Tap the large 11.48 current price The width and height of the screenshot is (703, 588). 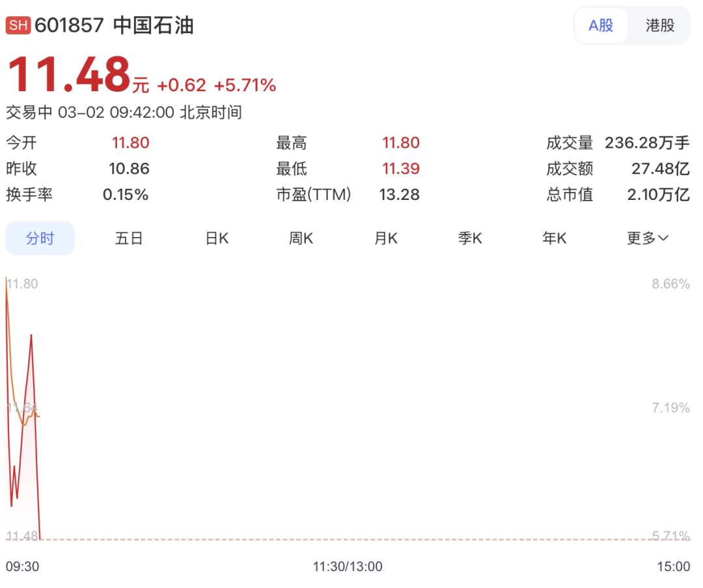click(69, 74)
